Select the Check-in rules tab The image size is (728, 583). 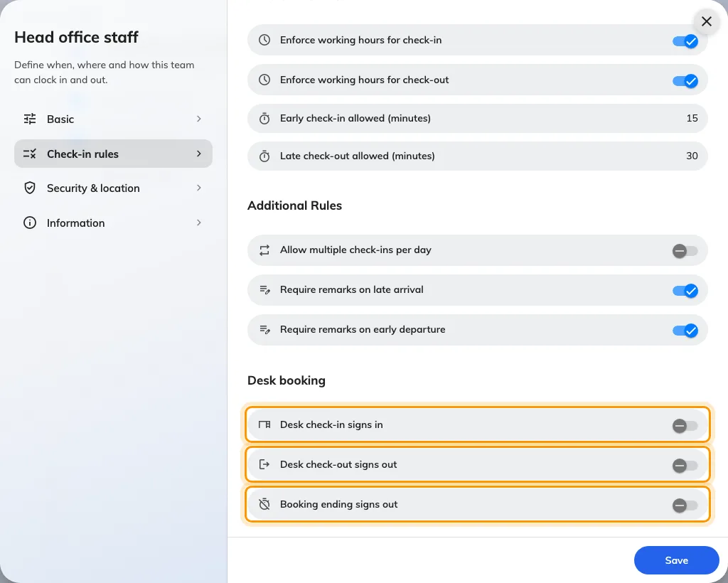[x=113, y=154]
